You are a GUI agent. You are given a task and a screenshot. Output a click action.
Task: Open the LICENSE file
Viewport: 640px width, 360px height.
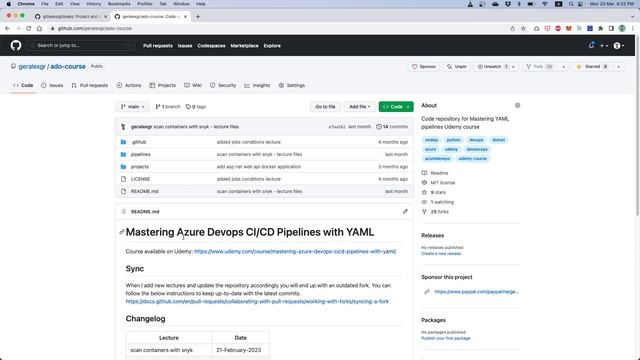(140, 179)
